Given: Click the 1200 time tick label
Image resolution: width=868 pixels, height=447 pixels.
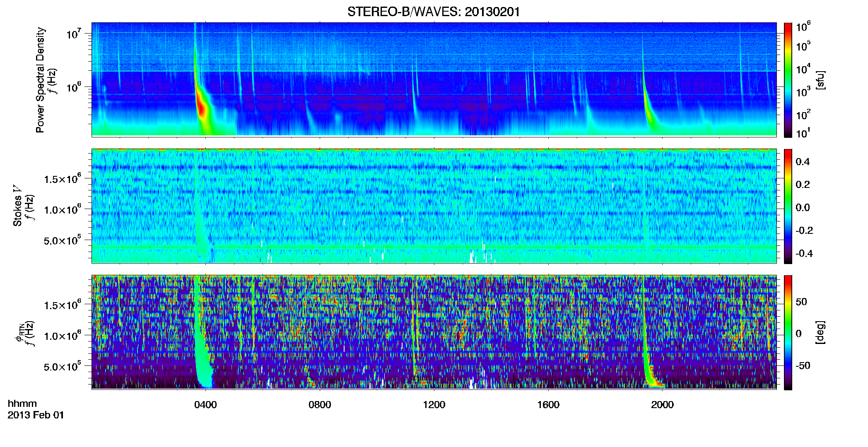Looking at the screenshot, I should point(434,404).
